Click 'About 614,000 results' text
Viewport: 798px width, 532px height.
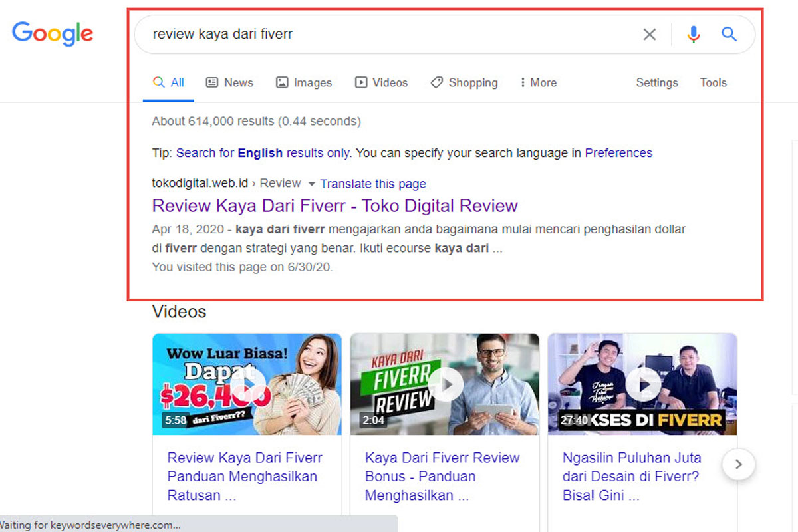click(x=213, y=121)
